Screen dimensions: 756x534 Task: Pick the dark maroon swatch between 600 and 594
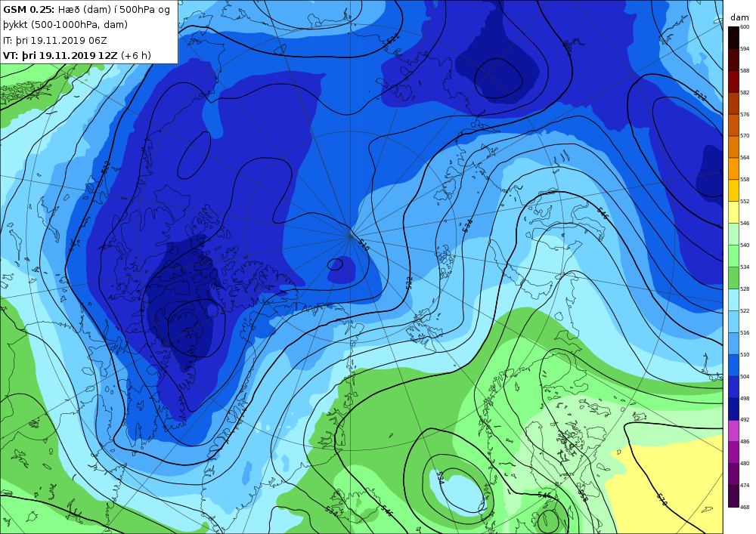733,38
